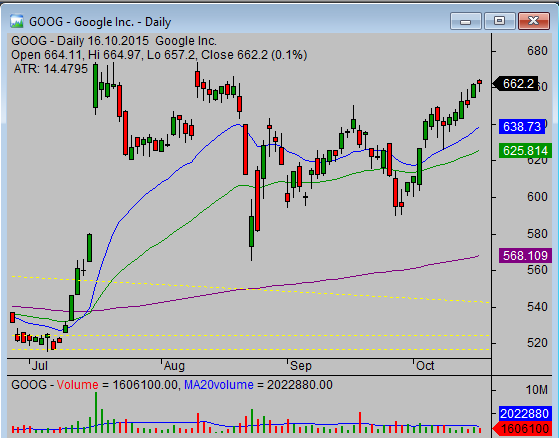
Task: Click the volume value 1606100.00
Action: tap(145, 385)
